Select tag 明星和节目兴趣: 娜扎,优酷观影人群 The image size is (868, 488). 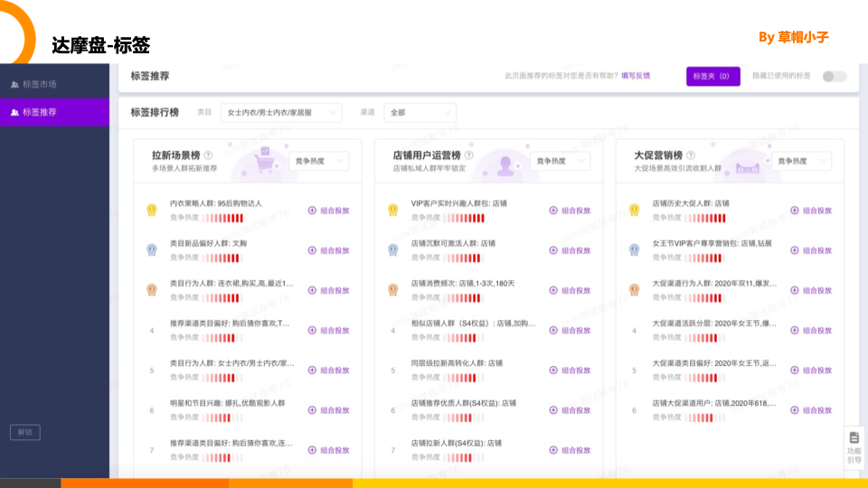tap(228, 403)
